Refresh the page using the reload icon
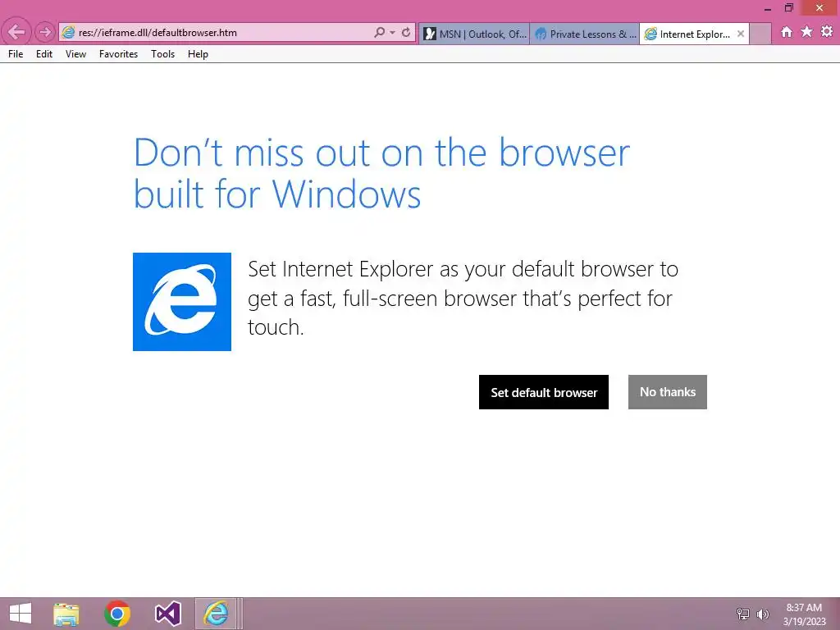The image size is (840, 630). click(x=406, y=32)
